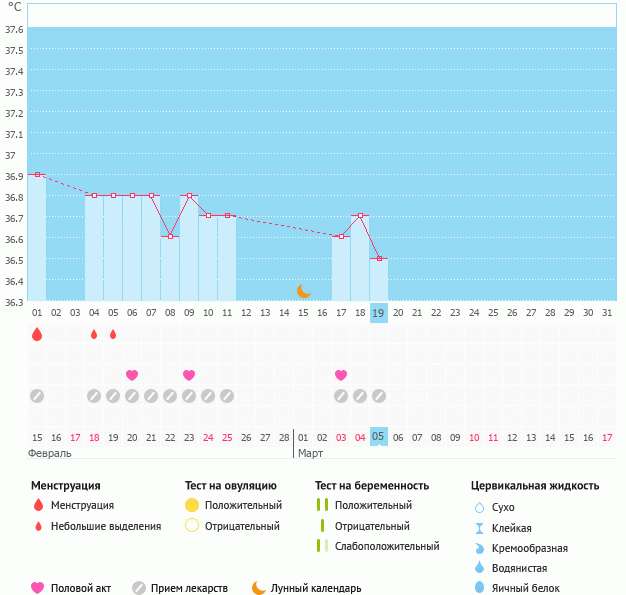Click the Сухо cervical fluid legend icon
Viewport: 626px width, 595px height.
coord(479,508)
